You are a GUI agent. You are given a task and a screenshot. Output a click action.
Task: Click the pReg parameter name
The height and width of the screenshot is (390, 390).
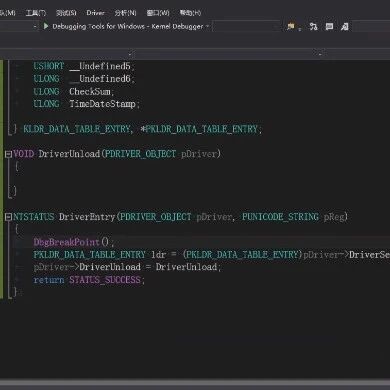pos(334,217)
